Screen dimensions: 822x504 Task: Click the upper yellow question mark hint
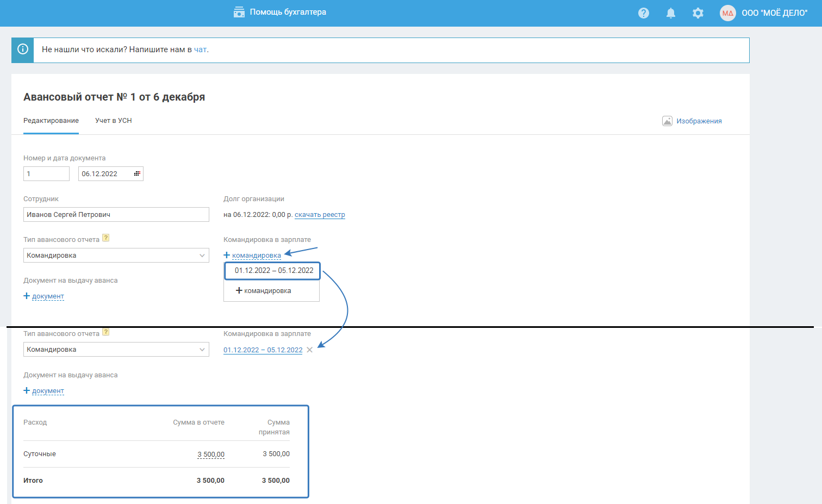pyautogui.click(x=106, y=238)
